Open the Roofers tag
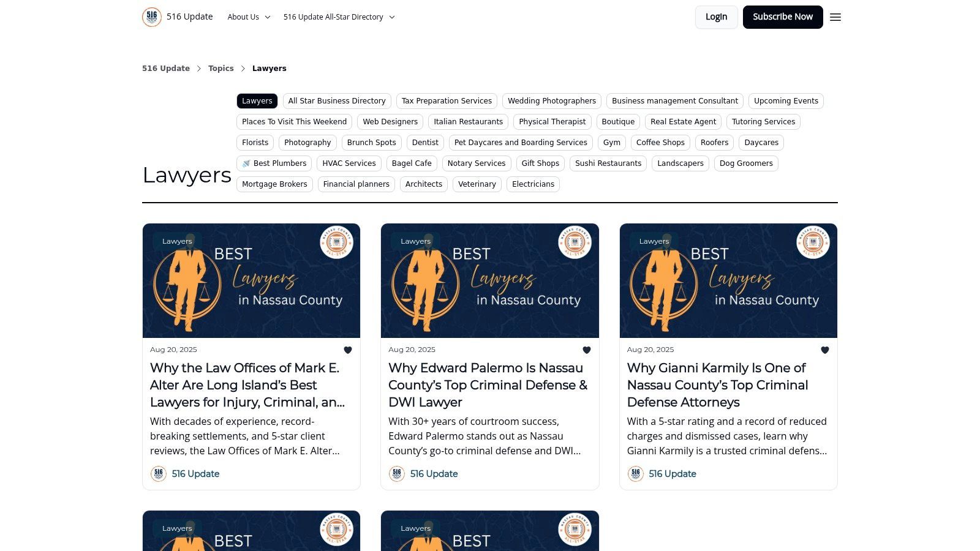 [x=714, y=143]
